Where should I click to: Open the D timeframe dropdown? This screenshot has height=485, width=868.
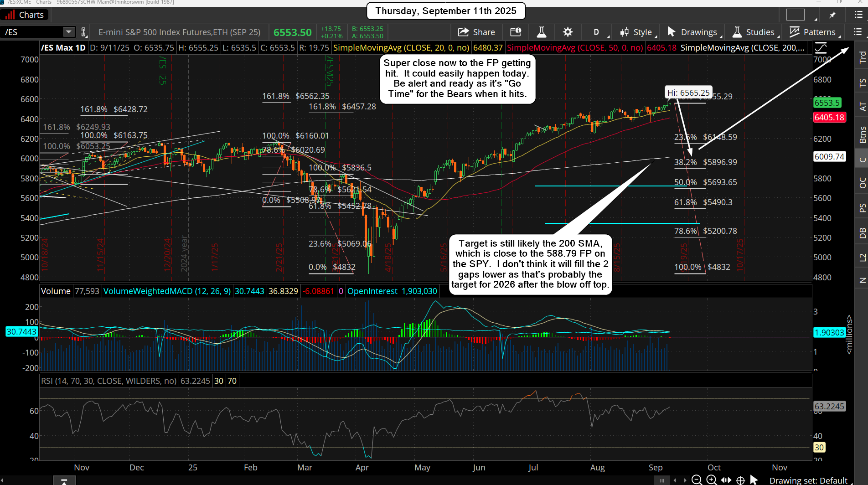click(x=596, y=32)
